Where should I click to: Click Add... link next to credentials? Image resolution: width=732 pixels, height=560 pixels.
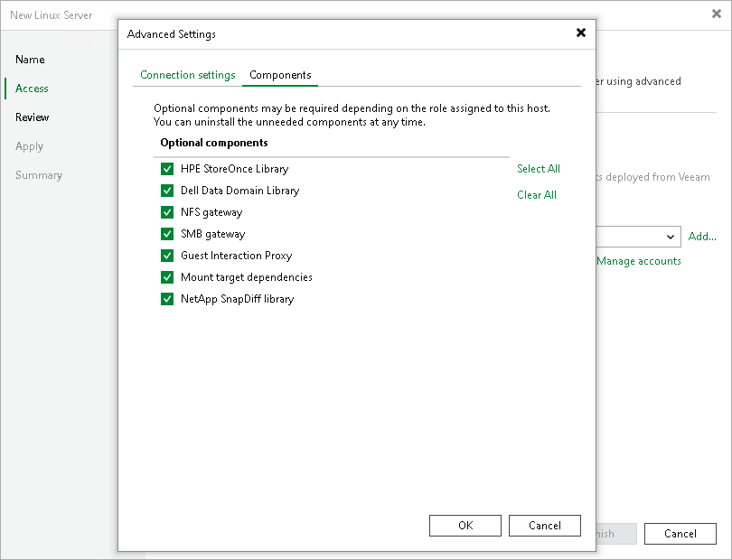(x=702, y=237)
